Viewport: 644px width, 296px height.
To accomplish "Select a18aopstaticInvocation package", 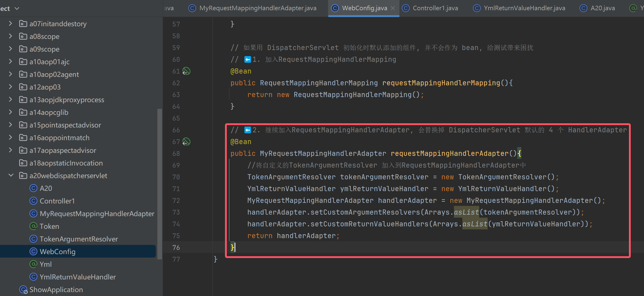I will [66, 163].
